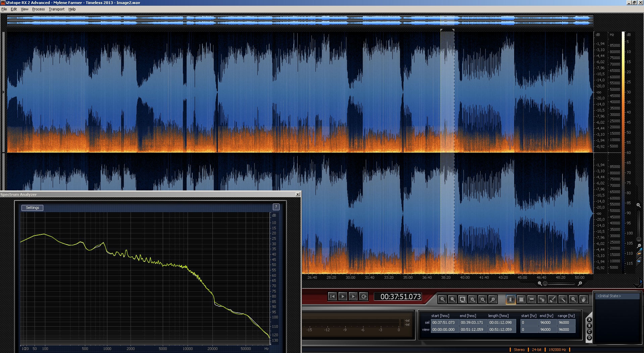Select compare state B
The image size is (644, 353).
(x=589, y=326)
